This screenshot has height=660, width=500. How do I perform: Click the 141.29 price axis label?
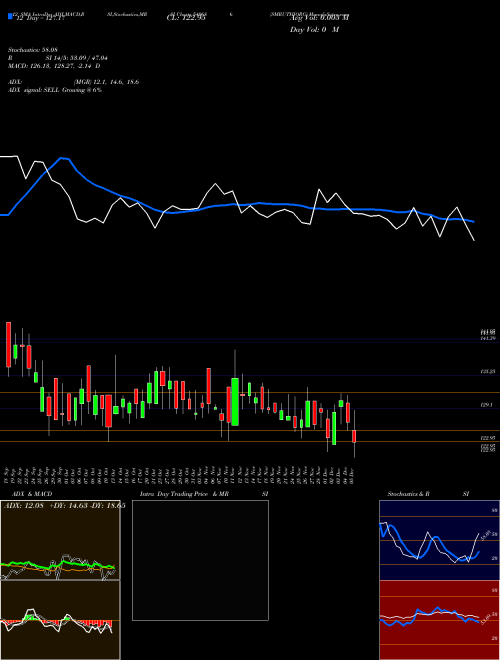click(x=488, y=338)
